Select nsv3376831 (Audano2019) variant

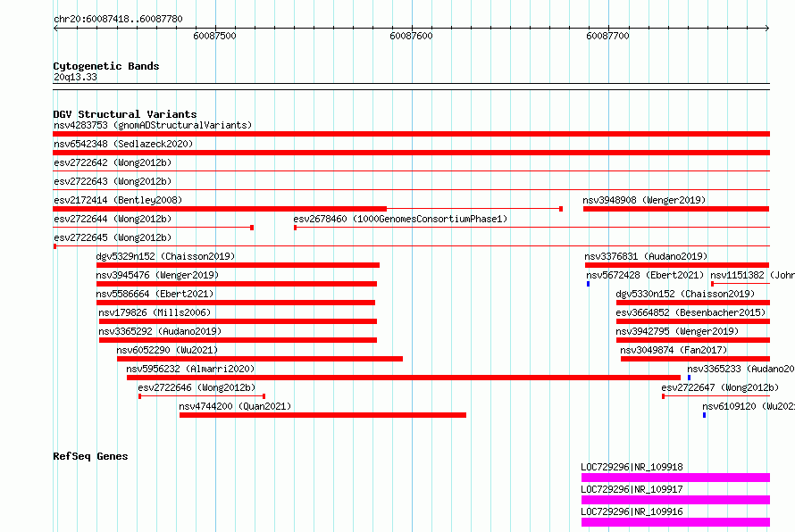(646, 256)
